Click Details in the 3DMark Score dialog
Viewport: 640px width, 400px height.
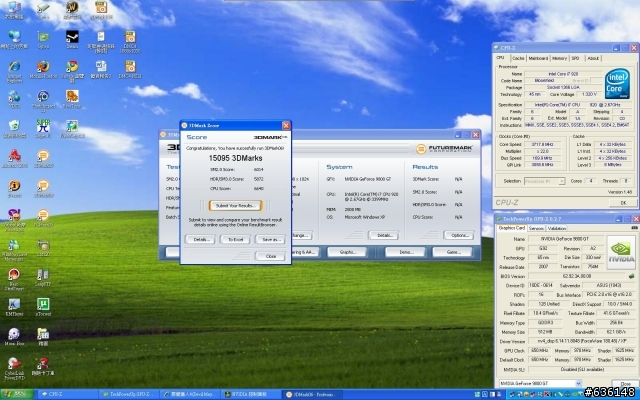pyautogui.click(x=200, y=239)
